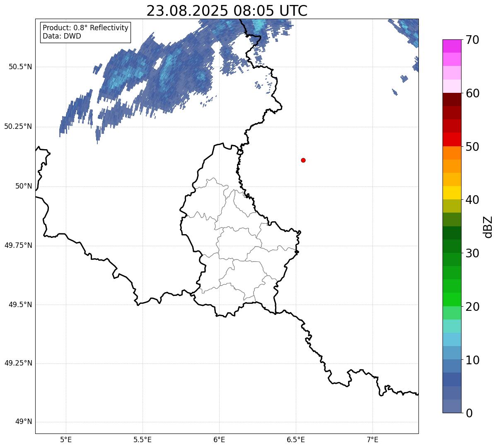Click the colorbar tick label 70
Screen dimensions: 498x448
pos(472,40)
